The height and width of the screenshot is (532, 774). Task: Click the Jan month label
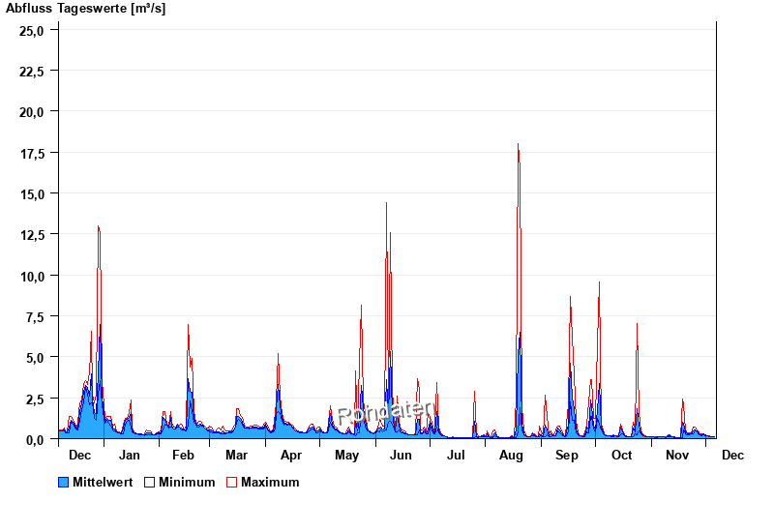click(x=130, y=456)
